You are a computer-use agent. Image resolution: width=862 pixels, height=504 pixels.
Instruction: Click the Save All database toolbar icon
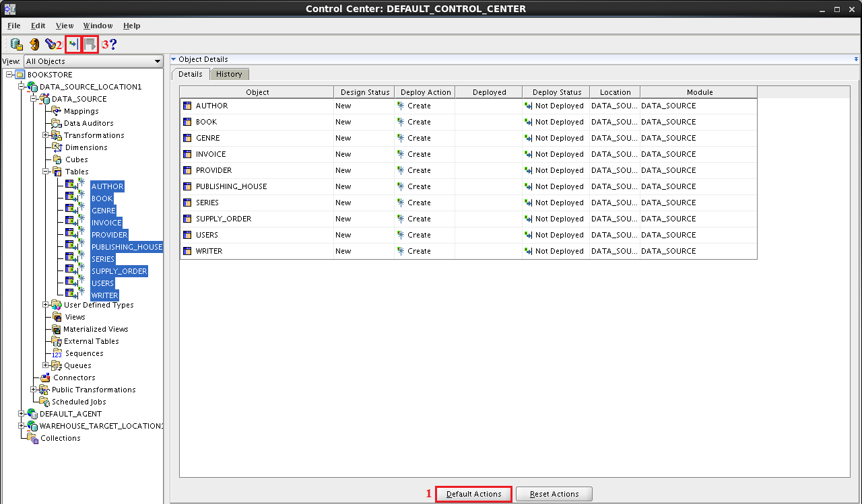17,44
